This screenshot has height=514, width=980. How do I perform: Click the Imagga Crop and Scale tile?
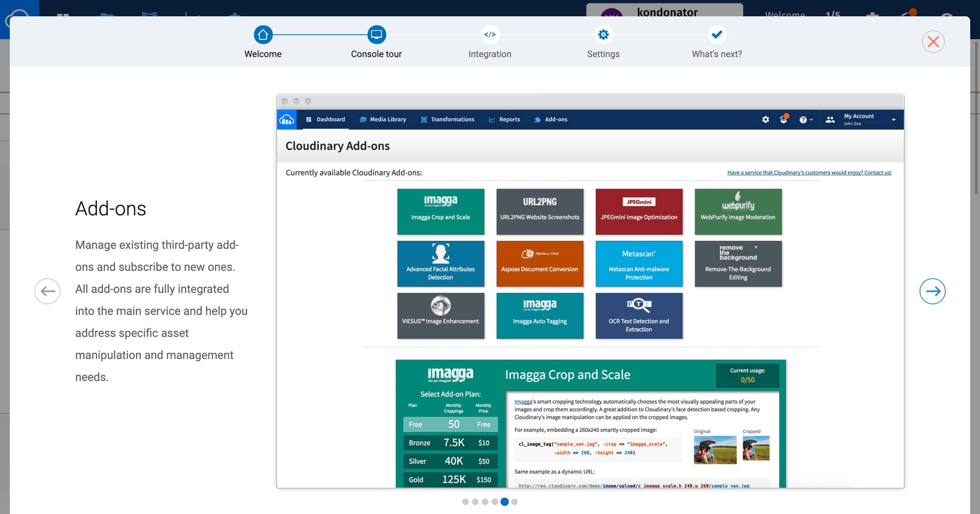pos(441,211)
